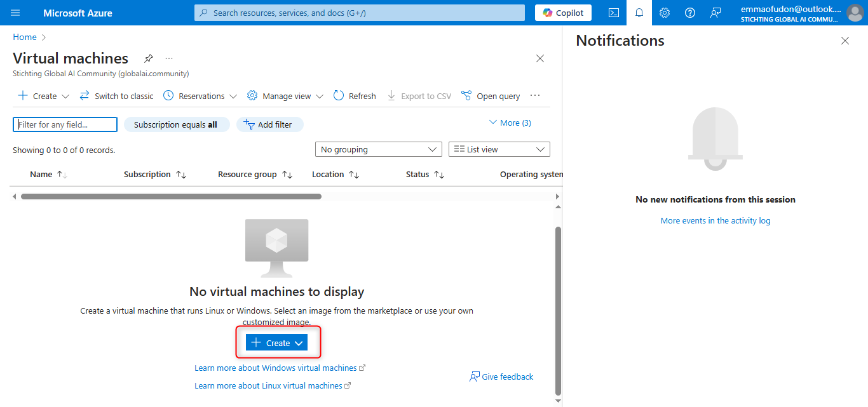Viewport: 868px width, 407px height.
Task: Sort by Subscription column arrows
Action: tap(181, 175)
